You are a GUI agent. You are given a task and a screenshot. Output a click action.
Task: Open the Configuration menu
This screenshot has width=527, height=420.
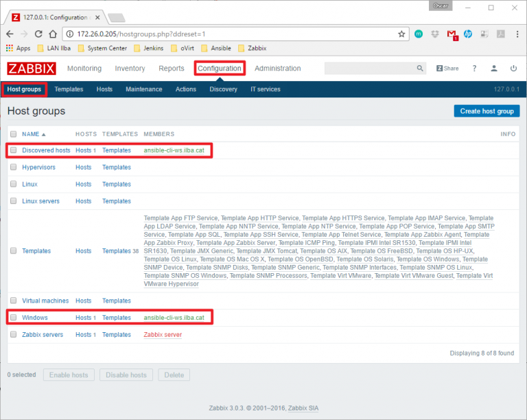[x=220, y=69]
